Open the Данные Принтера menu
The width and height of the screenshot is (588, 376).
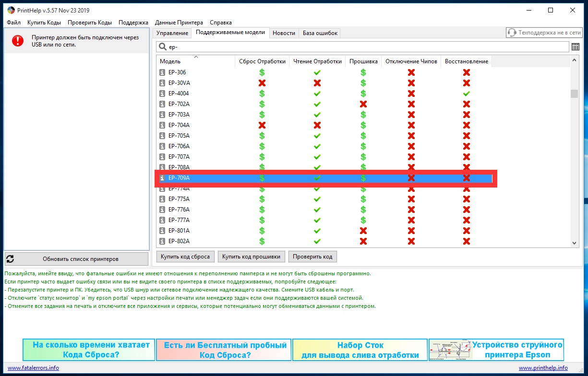pos(179,23)
